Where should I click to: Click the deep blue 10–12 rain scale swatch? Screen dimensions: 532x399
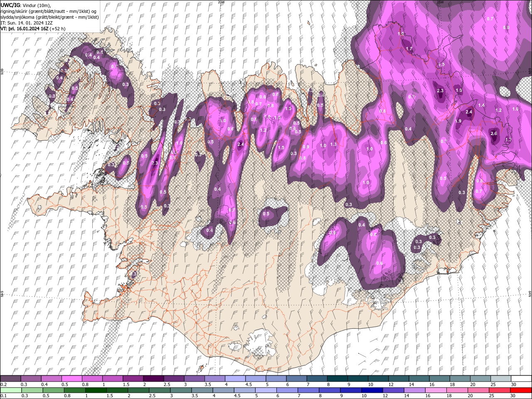tap(372, 390)
